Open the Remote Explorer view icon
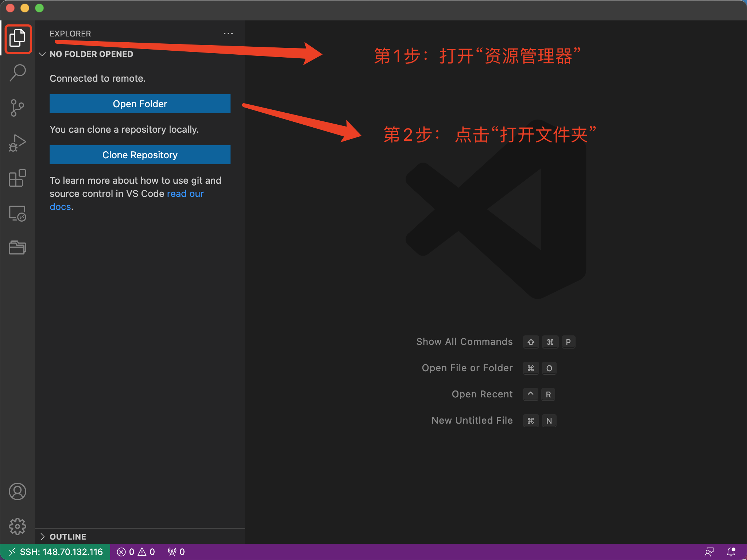 [18, 213]
